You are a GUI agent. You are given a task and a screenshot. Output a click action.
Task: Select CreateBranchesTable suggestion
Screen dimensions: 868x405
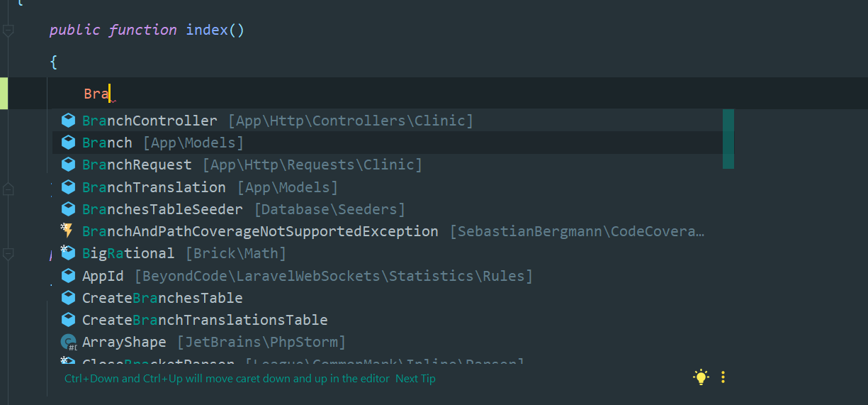point(393,298)
